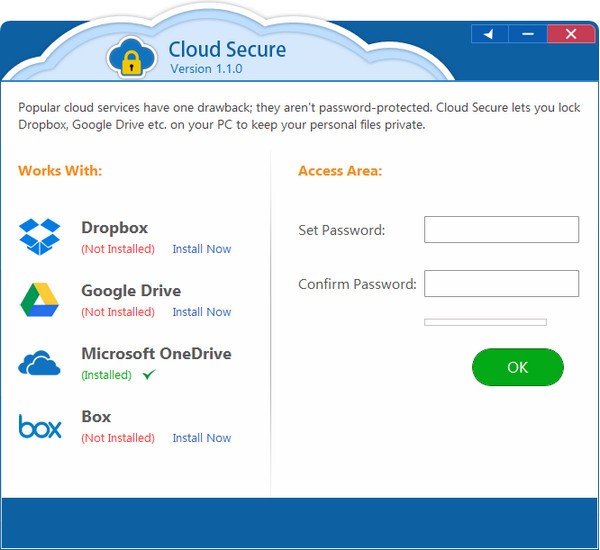Click the password strength indicator bar

[485, 322]
